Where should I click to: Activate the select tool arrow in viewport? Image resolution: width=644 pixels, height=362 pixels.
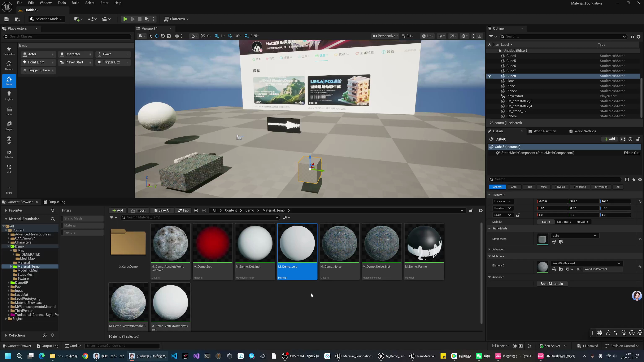[151, 36]
